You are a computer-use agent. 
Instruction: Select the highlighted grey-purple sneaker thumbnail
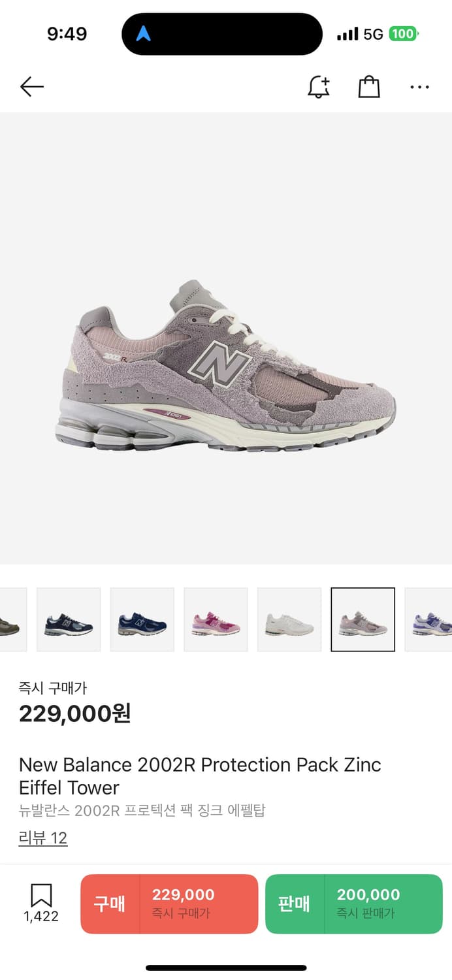tap(363, 619)
